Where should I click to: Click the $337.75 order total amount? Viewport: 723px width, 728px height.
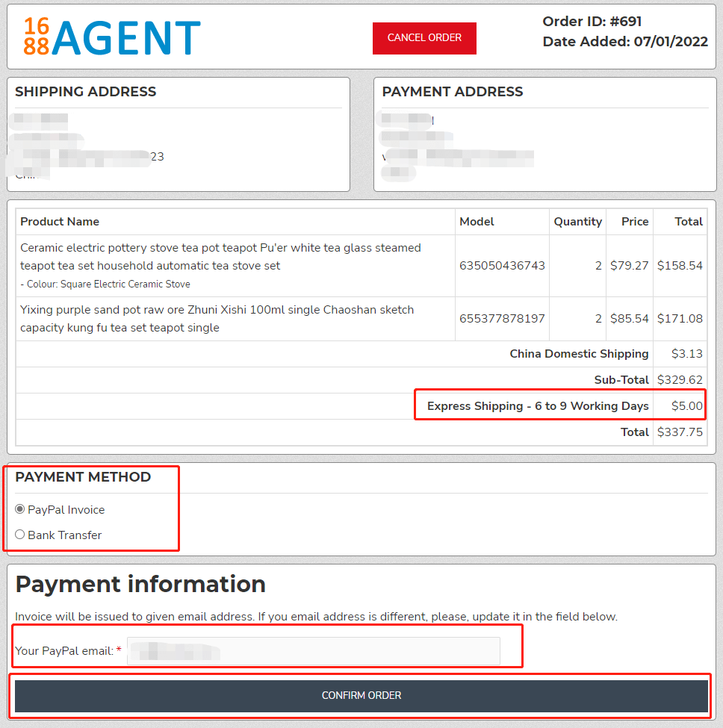click(680, 432)
